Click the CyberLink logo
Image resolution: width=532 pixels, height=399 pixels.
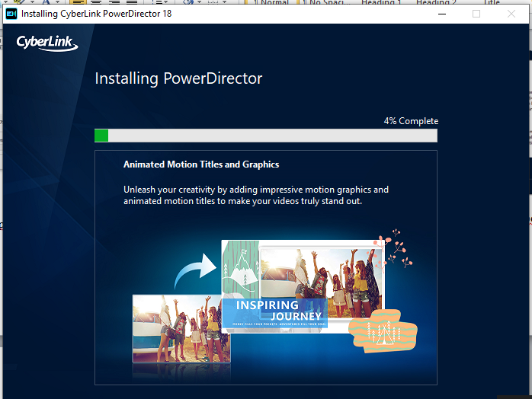click(47, 43)
